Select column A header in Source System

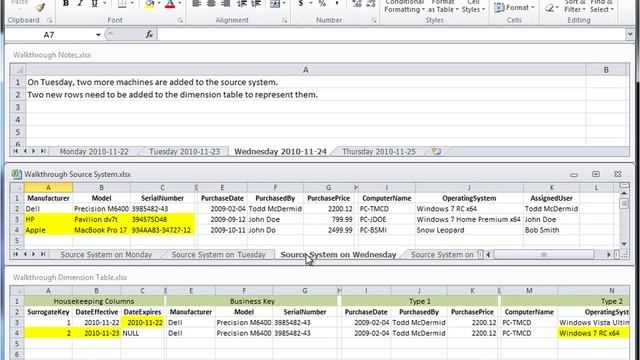(48, 187)
